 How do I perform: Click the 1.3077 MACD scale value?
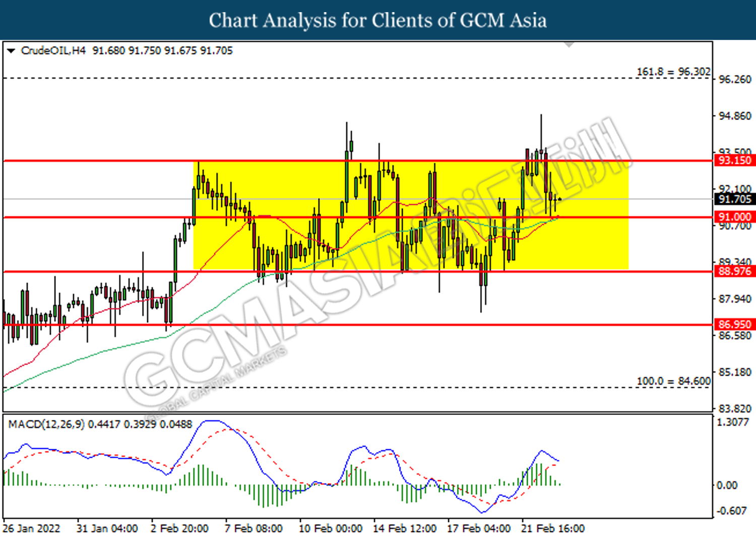[x=733, y=422]
